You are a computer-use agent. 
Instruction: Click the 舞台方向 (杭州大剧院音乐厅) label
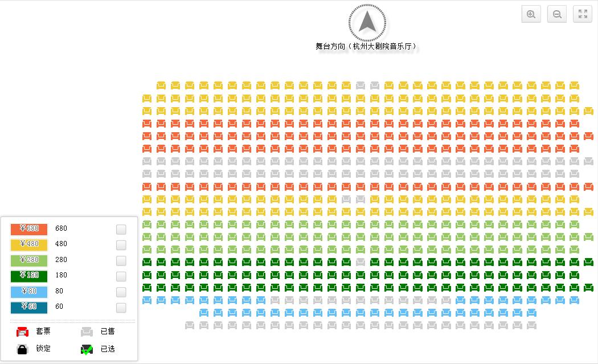click(x=367, y=46)
